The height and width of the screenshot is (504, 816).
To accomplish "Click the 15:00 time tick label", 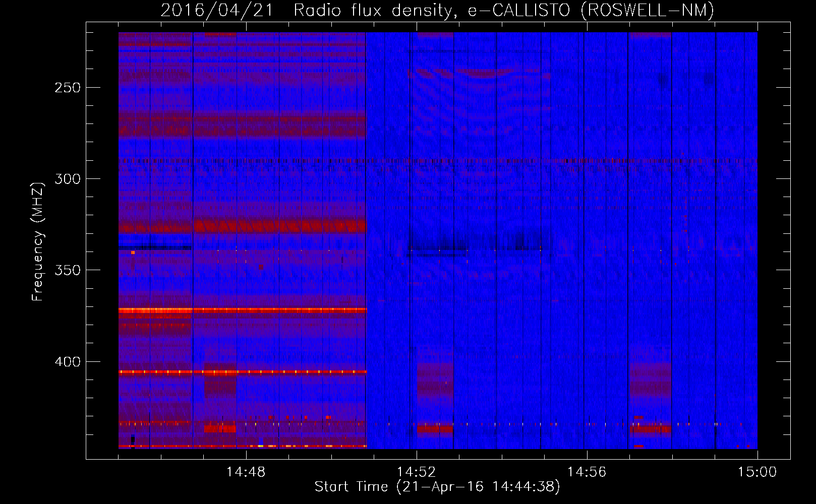I will click(757, 472).
